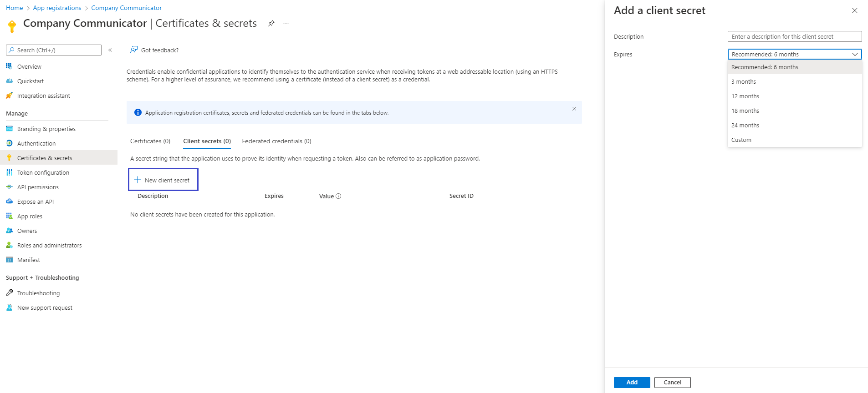Open Company Communicator breadcrumb link
This screenshot has height=393, width=868.
(x=127, y=8)
